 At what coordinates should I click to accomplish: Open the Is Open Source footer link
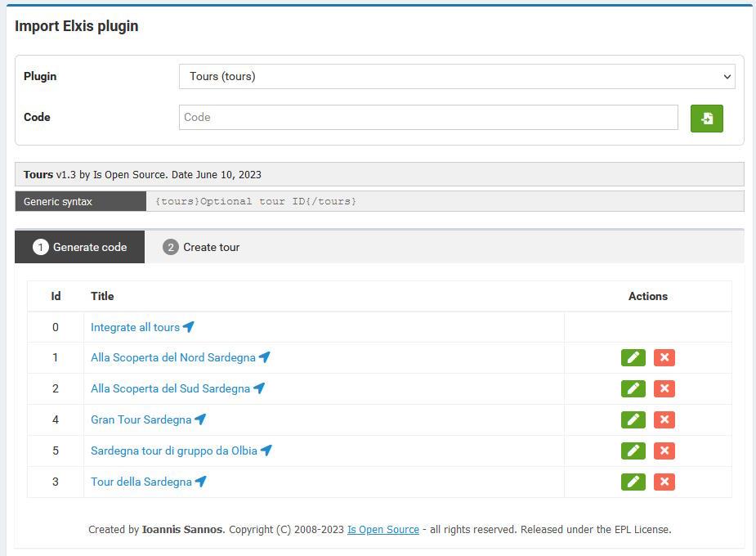(x=383, y=530)
